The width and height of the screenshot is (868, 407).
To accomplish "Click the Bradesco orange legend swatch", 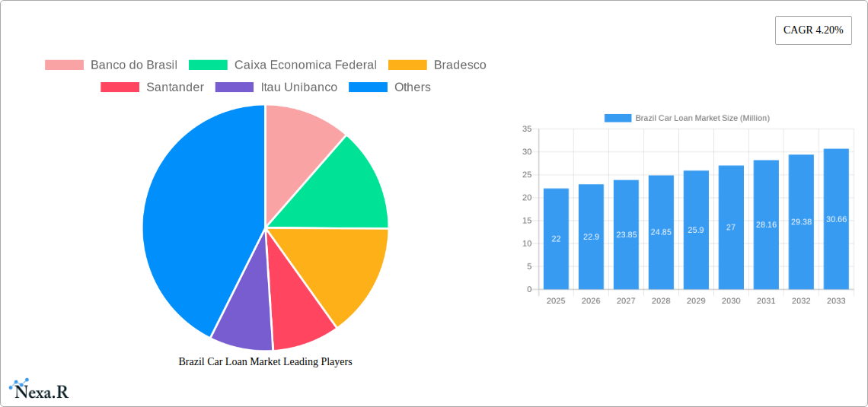I will tap(407, 65).
